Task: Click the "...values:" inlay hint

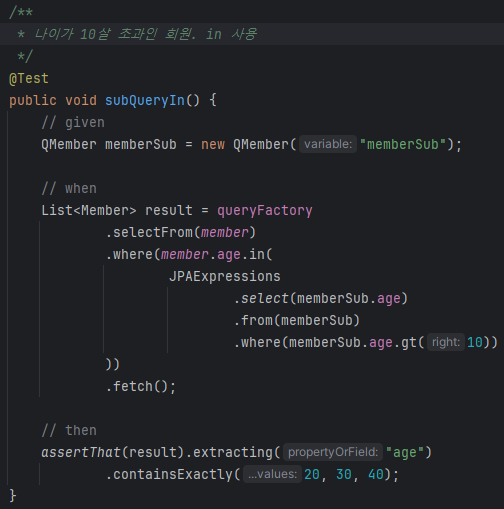Action: (x=272, y=474)
